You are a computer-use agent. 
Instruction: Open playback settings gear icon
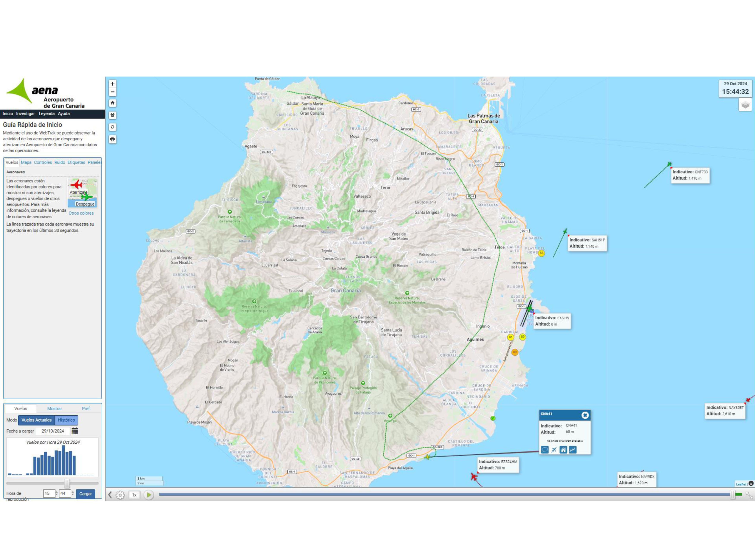(120, 495)
